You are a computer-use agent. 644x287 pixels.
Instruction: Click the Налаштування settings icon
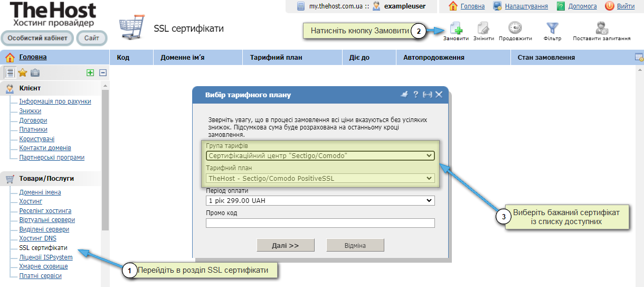(x=497, y=6)
